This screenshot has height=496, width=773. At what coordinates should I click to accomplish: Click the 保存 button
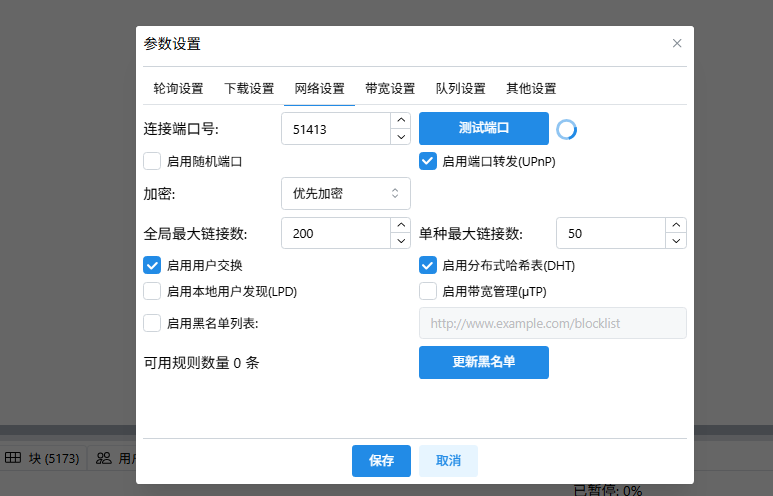381,461
